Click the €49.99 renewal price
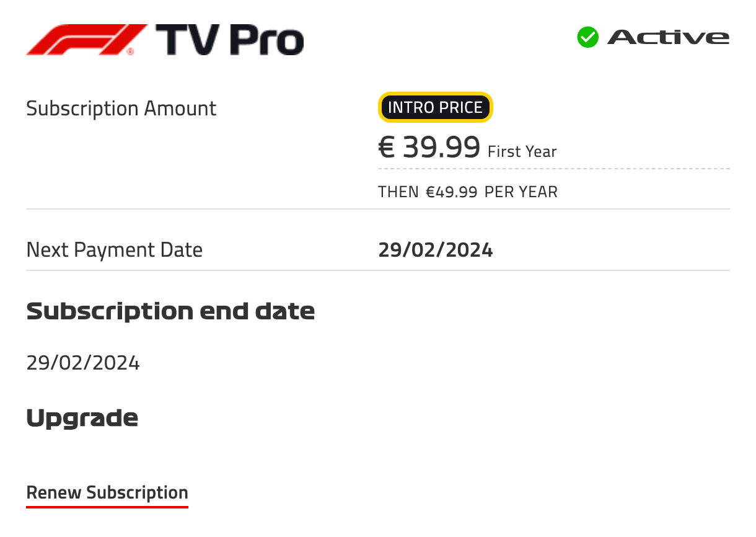The height and width of the screenshot is (537, 756). (452, 192)
